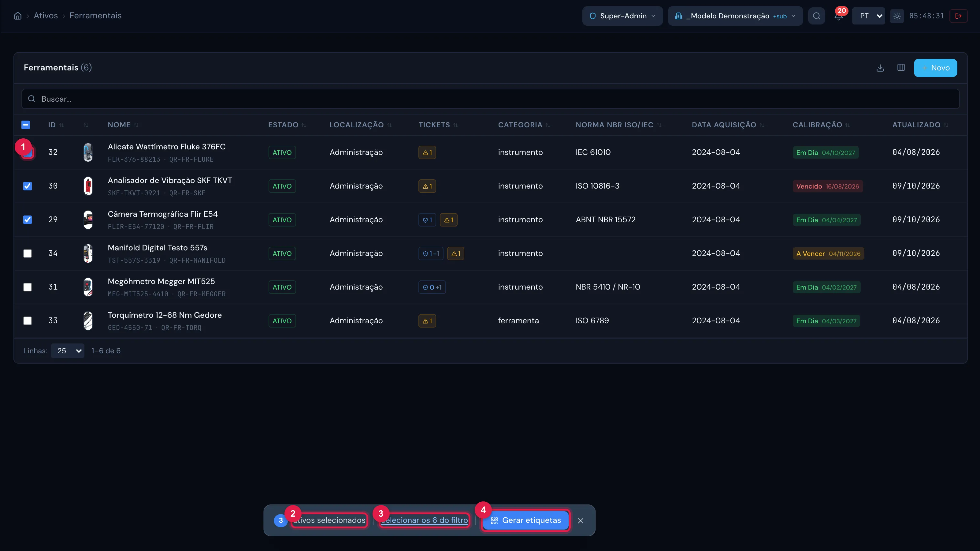Check the row 31 Megôhmetro Megger checkbox

click(28, 287)
